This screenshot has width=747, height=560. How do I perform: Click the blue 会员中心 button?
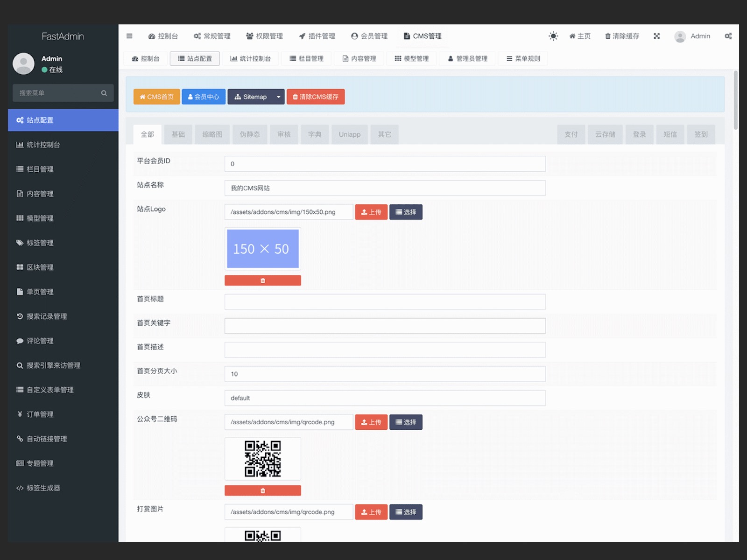[204, 97]
